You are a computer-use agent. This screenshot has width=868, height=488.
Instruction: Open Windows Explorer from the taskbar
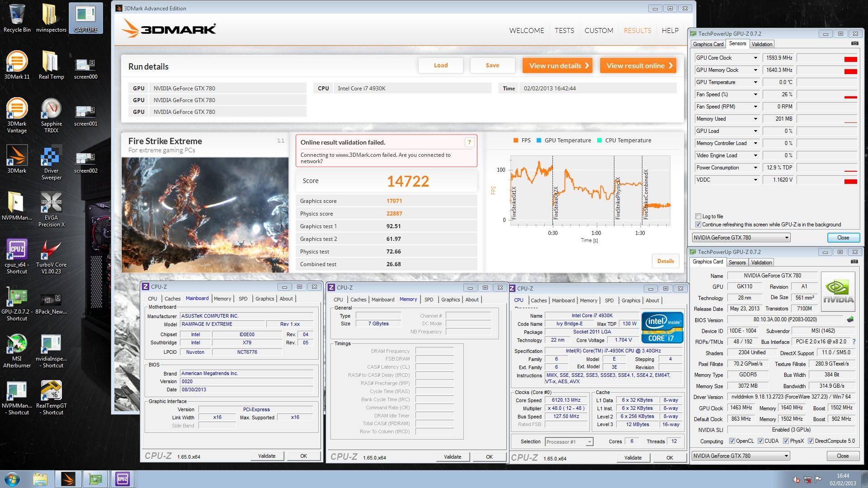pyautogui.click(x=40, y=479)
